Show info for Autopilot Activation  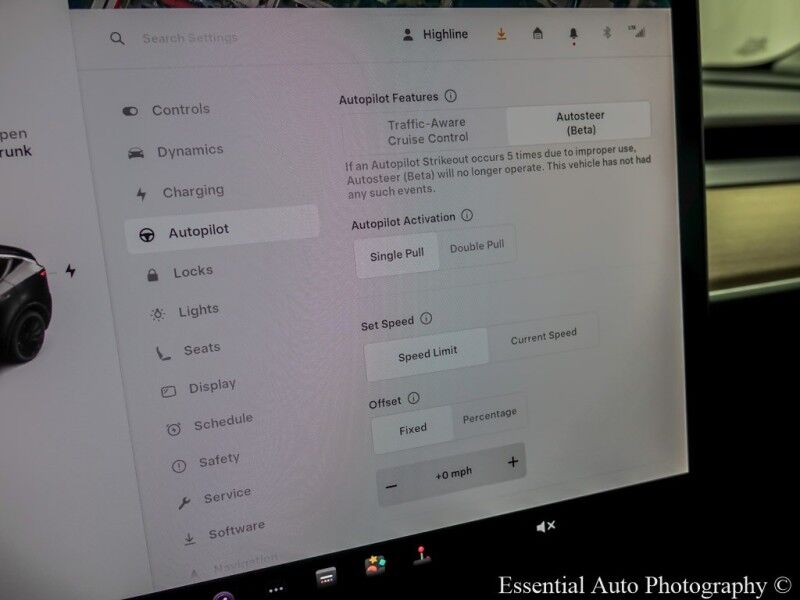pyautogui.click(x=467, y=215)
